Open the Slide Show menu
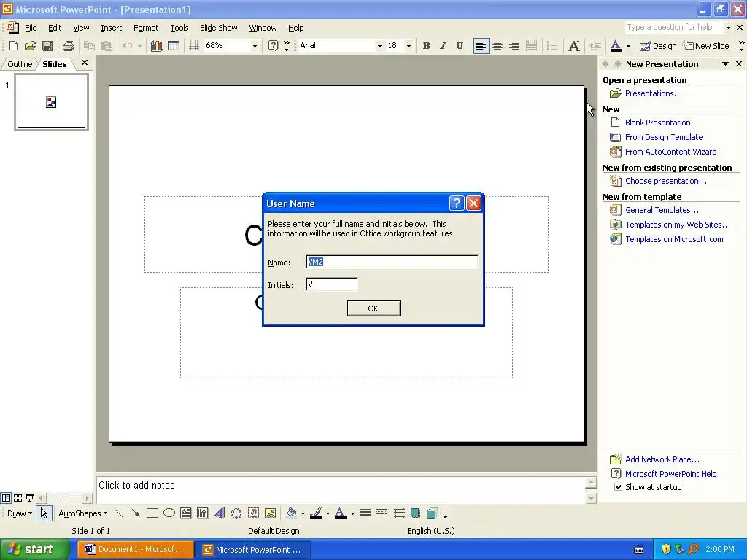 tap(219, 28)
